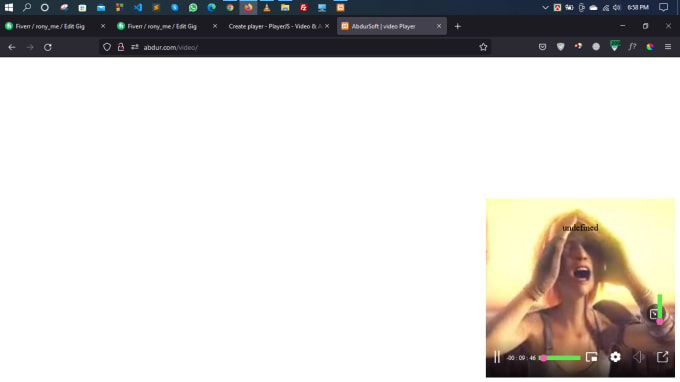The height and width of the screenshot is (382, 680).
Task: Adjust the vertical green volume slider
Action: 660,308
